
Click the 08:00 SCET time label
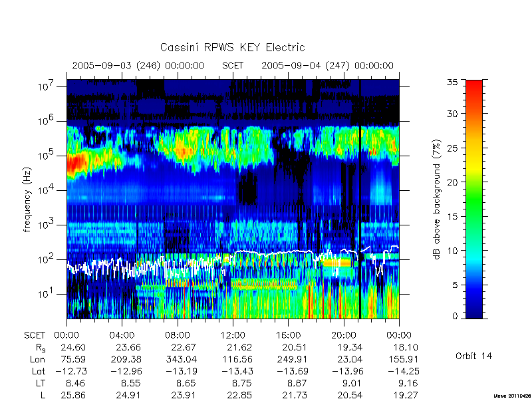coord(178,335)
